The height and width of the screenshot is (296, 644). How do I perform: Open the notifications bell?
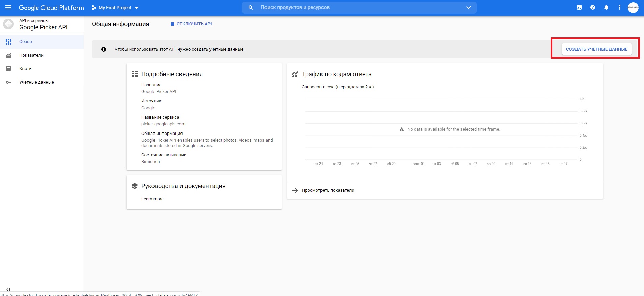606,7
